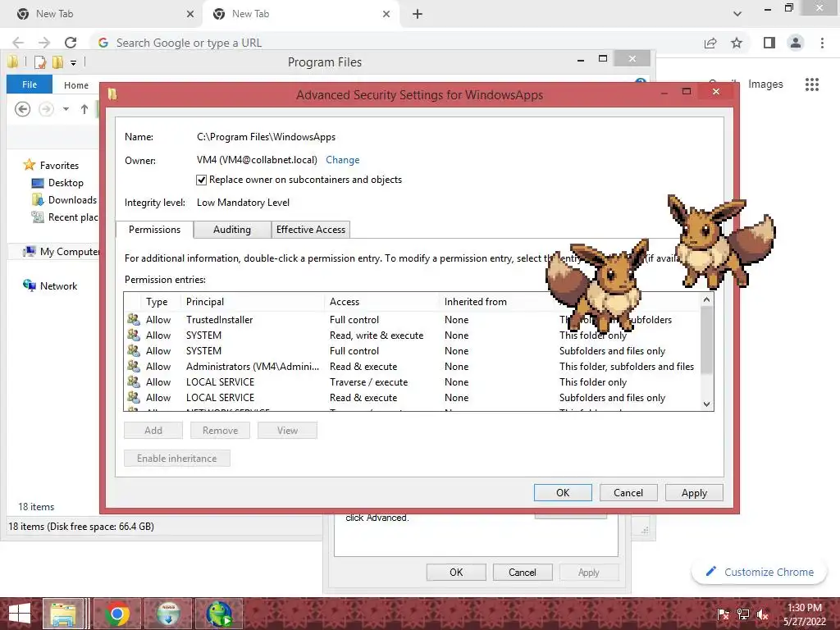
Task: Open a new Chrome tab with plus button
Action: click(418, 14)
